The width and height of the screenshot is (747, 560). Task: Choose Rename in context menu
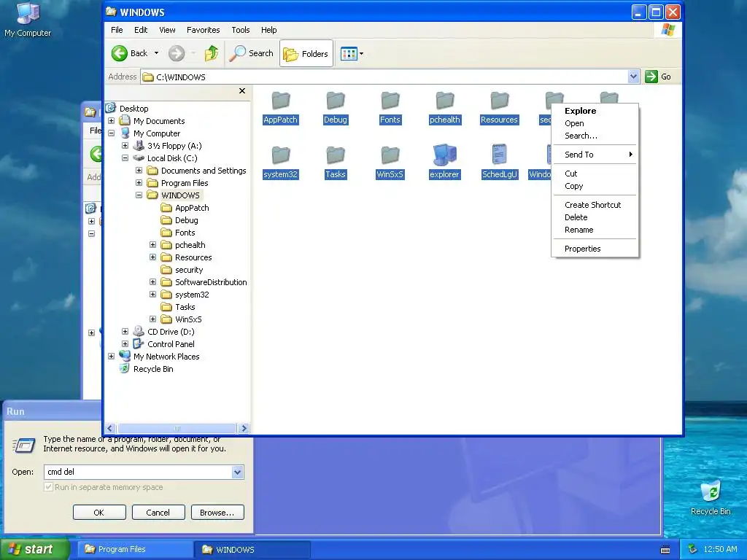[x=595, y=230]
